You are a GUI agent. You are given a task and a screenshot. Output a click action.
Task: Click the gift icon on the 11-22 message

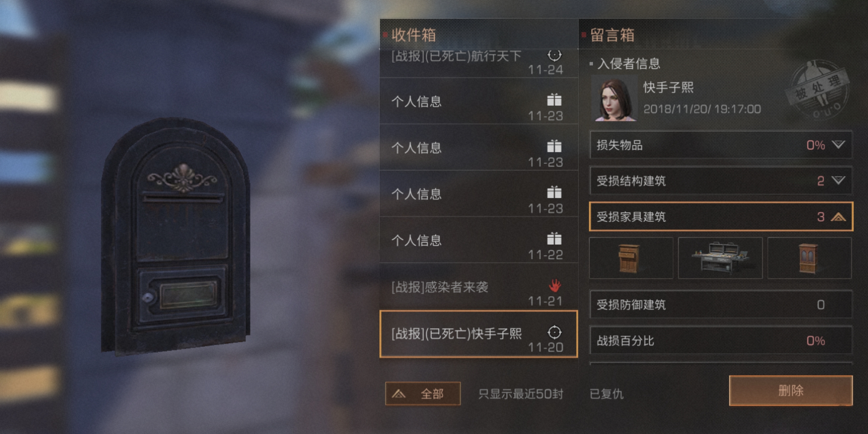click(x=554, y=239)
